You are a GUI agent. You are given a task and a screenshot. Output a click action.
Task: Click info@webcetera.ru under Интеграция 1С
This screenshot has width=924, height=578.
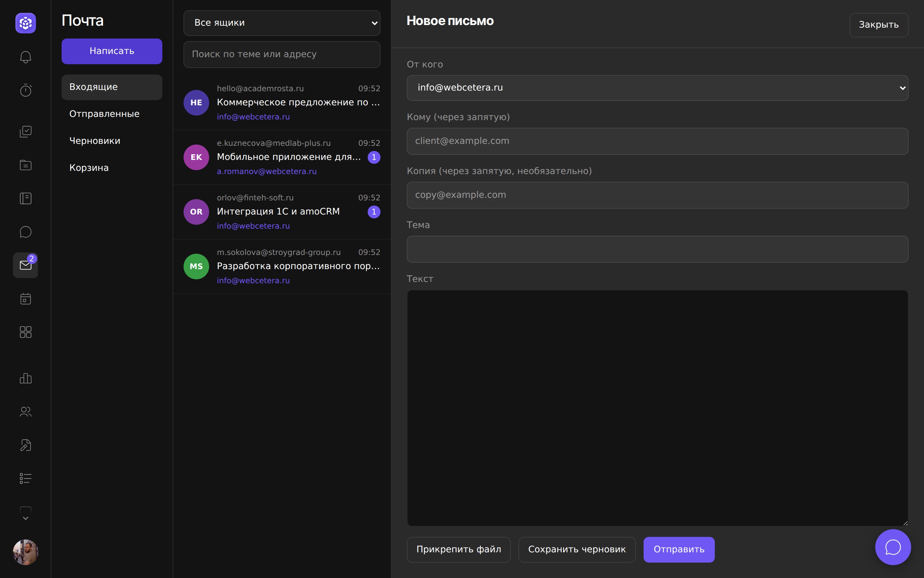[253, 226]
